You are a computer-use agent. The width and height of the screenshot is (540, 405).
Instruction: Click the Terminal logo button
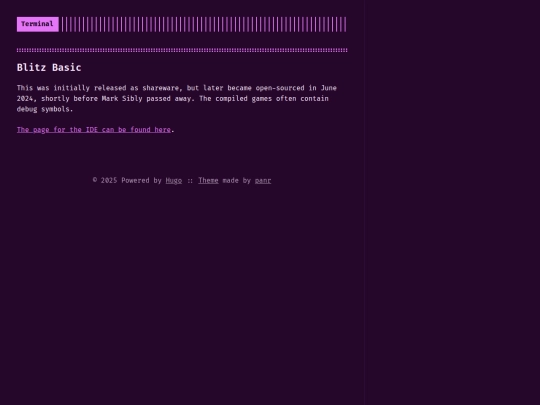(x=38, y=24)
